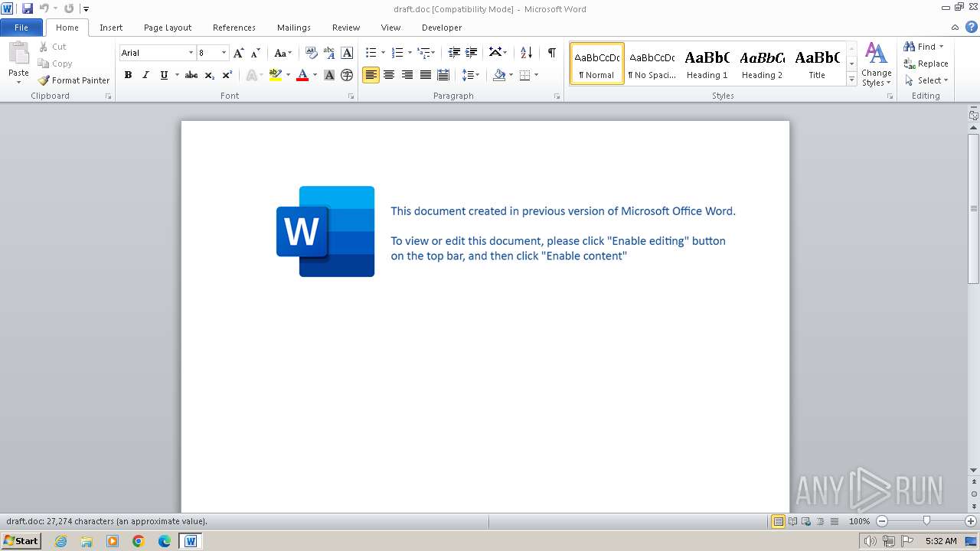Toggle Show/Hide paragraph marks
980x551 pixels.
[551, 53]
